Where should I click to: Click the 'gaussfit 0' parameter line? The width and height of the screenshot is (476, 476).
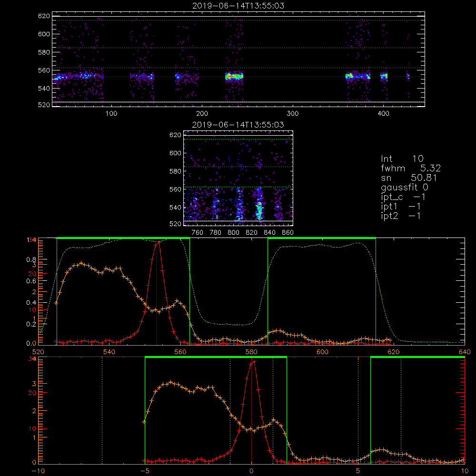pos(404,187)
